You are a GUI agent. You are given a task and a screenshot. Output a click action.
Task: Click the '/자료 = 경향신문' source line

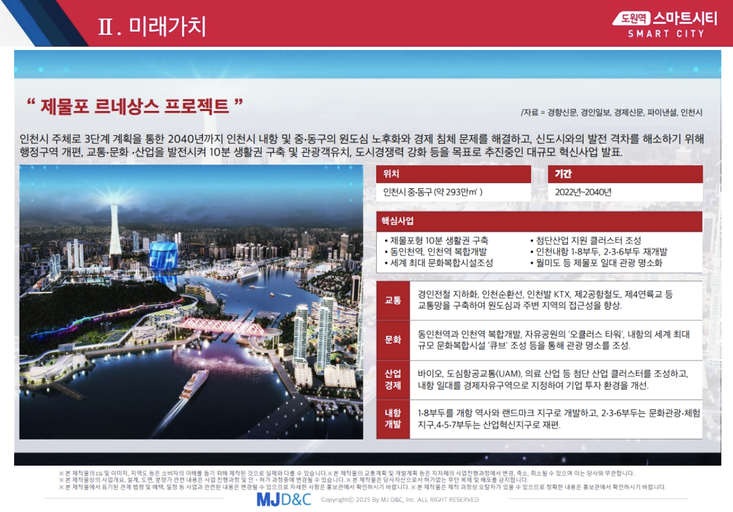point(611,113)
